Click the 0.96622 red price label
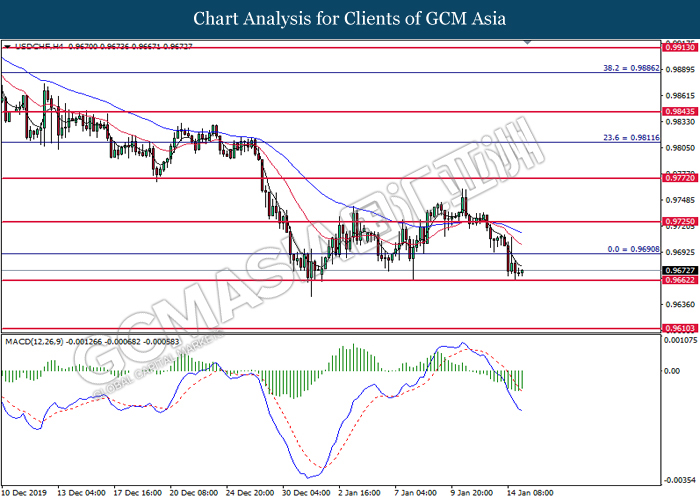 click(680, 280)
